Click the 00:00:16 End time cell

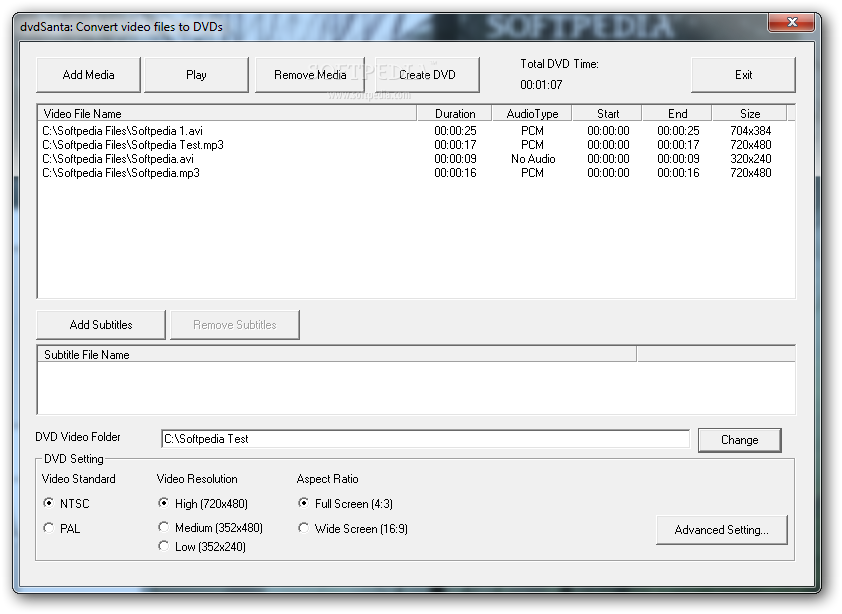click(x=678, y=172)
